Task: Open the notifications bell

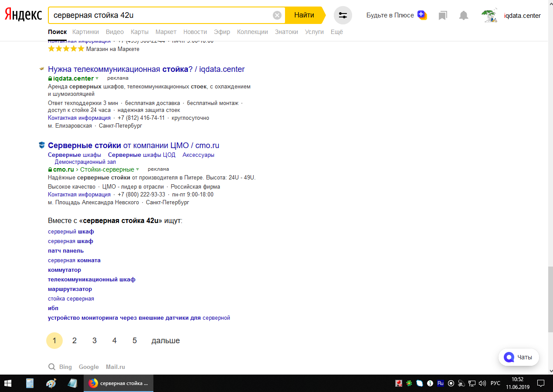Action: click(x=464, y=16)
